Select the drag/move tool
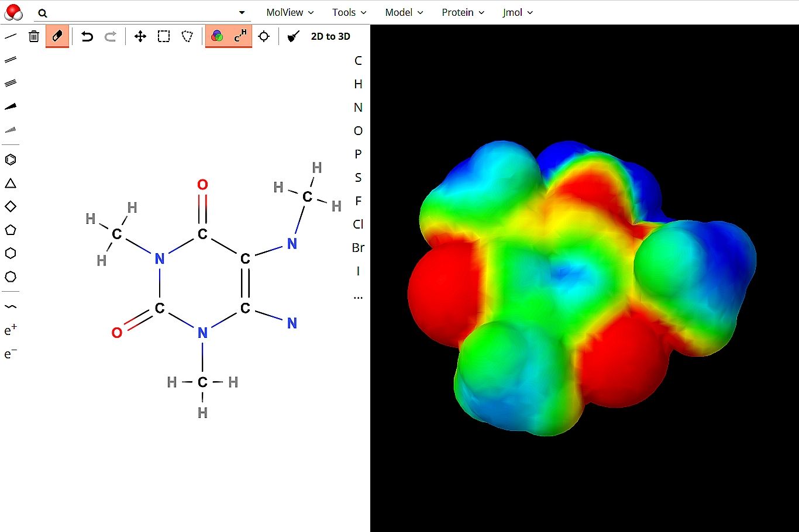The height and width of the screenshot is (532, 799). point(140,36)
